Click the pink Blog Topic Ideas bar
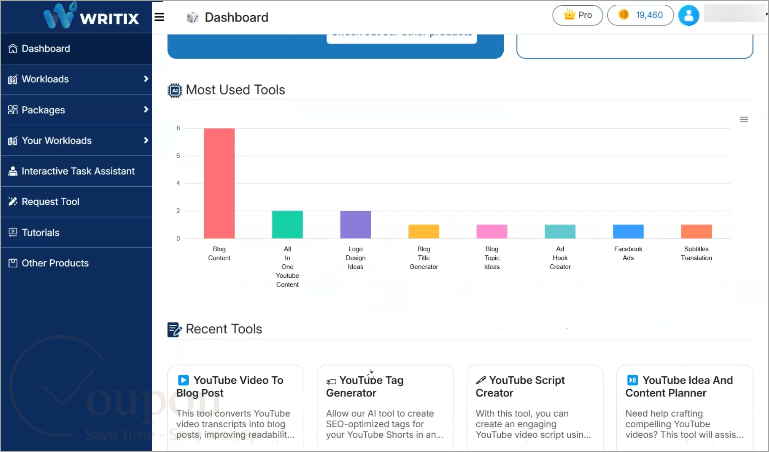 tap(492, 231)
